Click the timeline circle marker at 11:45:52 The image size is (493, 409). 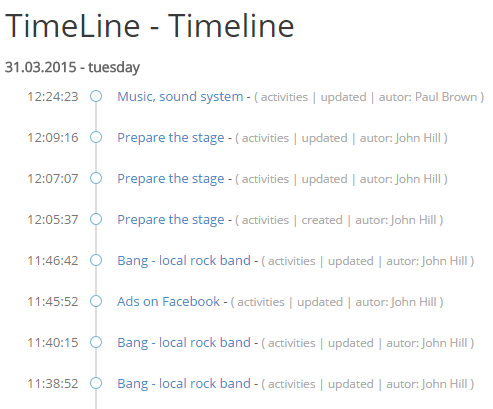(x=96, y=301)
